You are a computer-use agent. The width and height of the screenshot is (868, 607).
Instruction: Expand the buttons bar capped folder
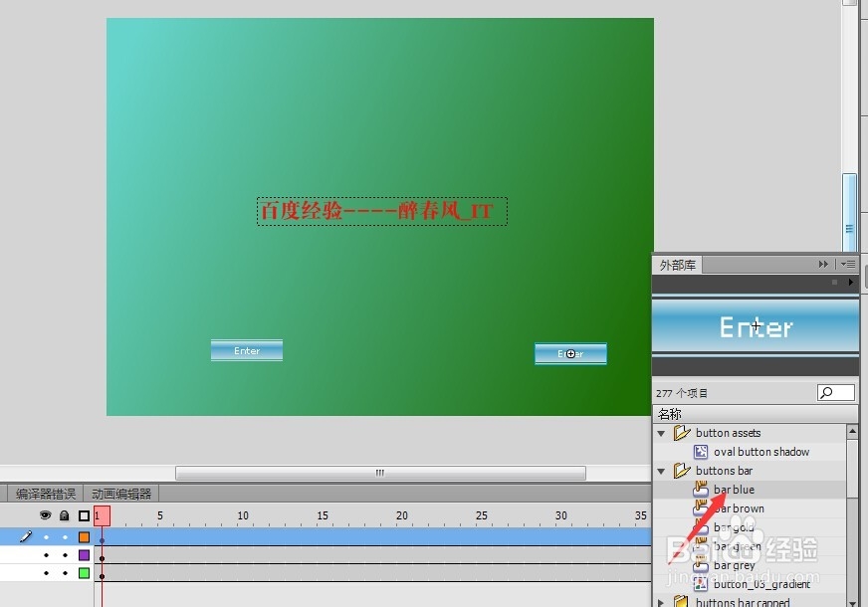[x=662, y=603]
